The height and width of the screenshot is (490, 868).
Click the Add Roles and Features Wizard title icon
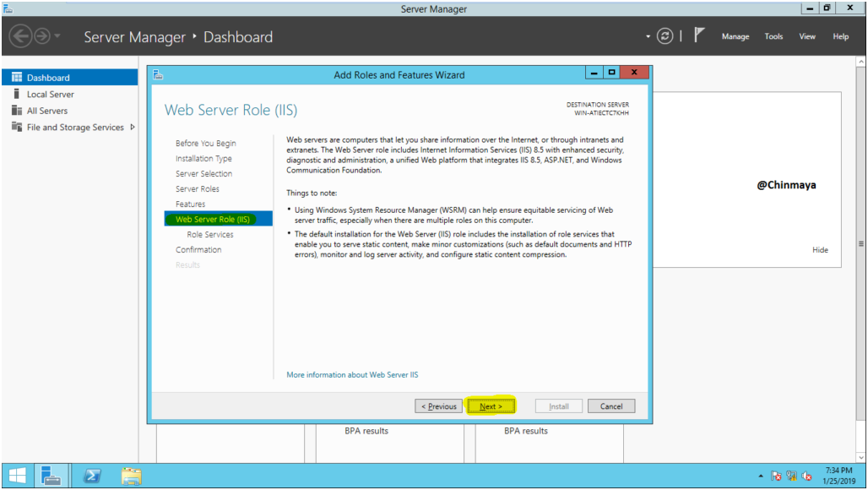click(x=158, y=74)
